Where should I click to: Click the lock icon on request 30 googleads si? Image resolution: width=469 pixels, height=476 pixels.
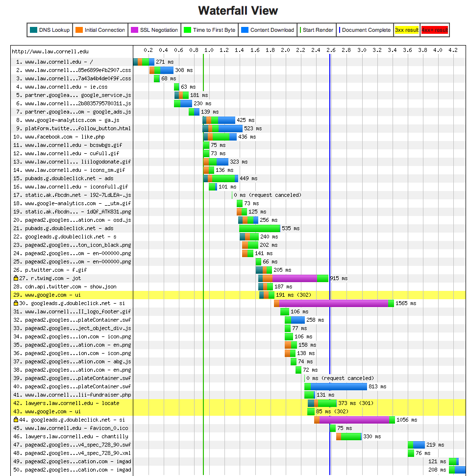coord(16,303)
